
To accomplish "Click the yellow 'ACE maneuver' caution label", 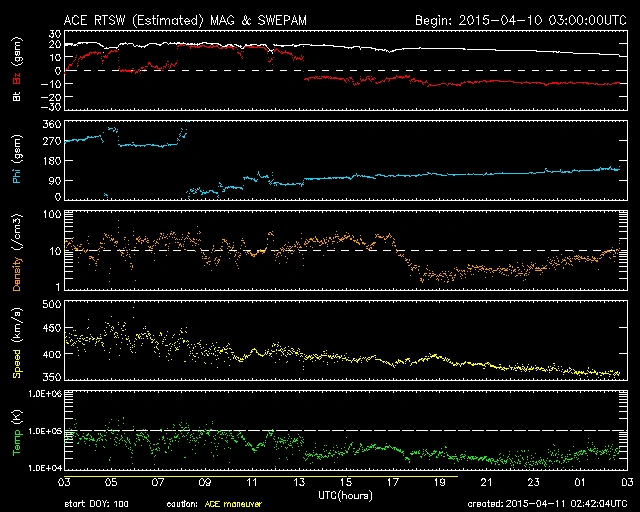I will coord(233,504).
